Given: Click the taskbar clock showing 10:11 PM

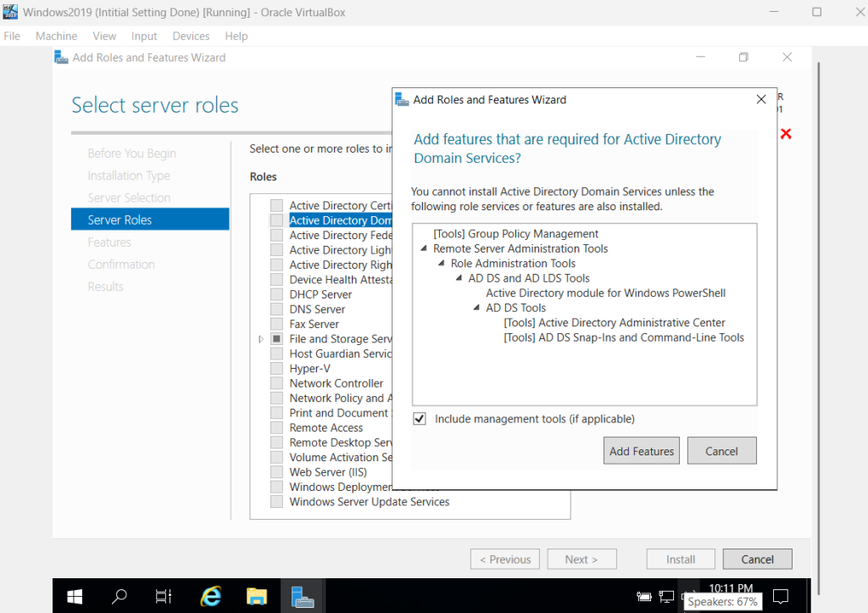Looking at the screenshot, I should (731, 588).
